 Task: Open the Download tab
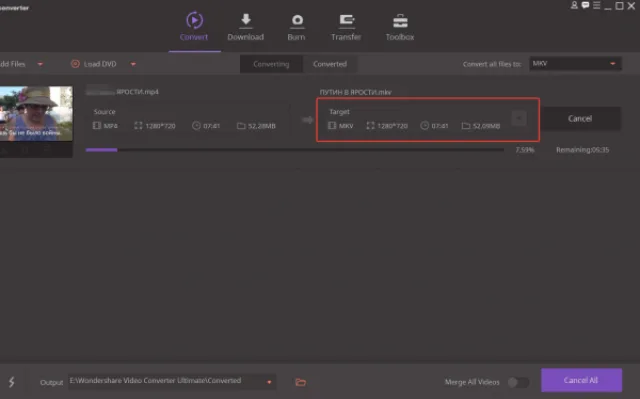pos(245,27)
